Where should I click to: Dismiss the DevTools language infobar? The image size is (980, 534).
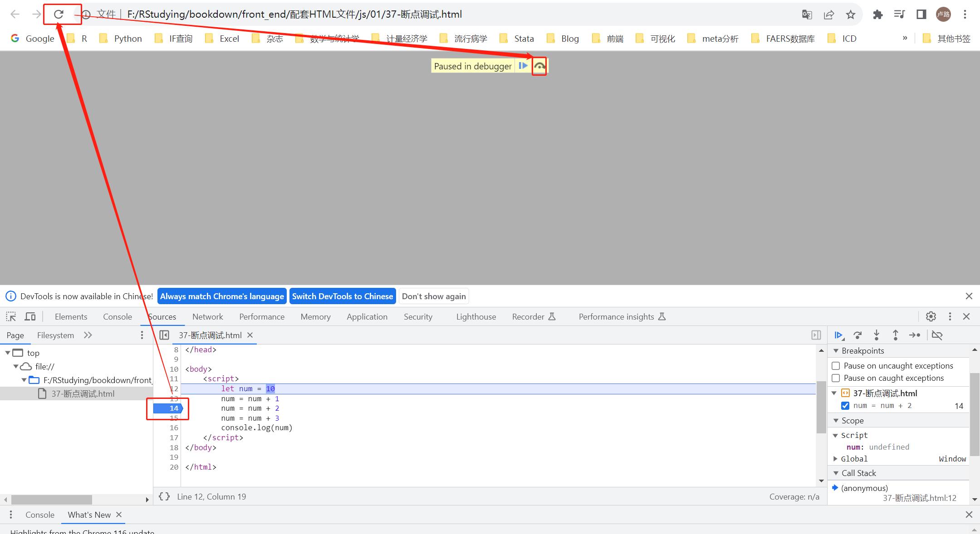(969, 296)
